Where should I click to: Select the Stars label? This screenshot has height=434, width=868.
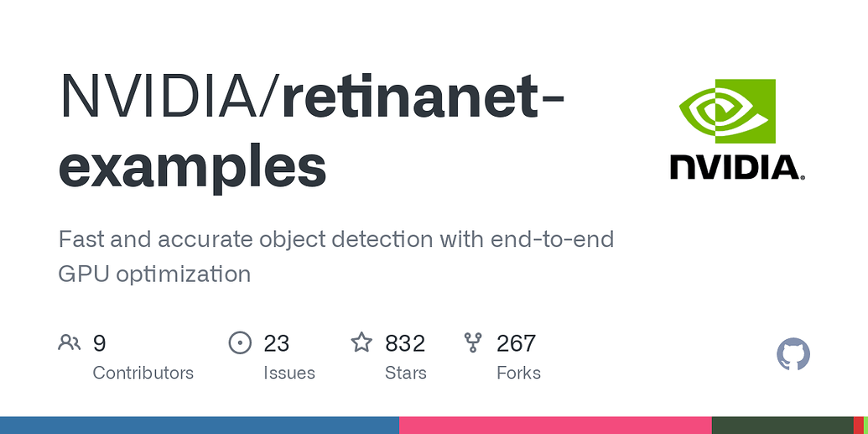point(406,373)
